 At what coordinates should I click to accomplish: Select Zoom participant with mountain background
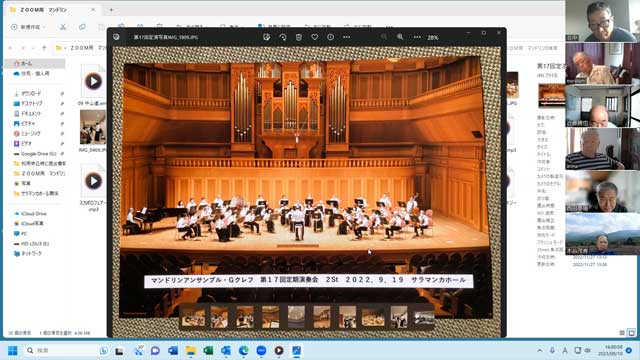point(602,234)
